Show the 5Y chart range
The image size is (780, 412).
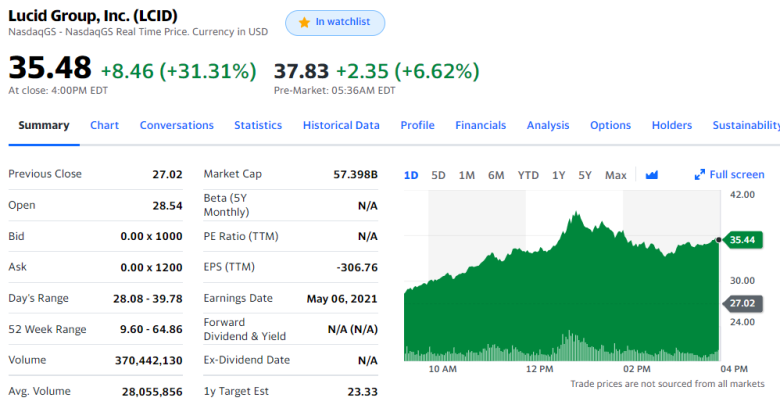(x=585, y=175)
